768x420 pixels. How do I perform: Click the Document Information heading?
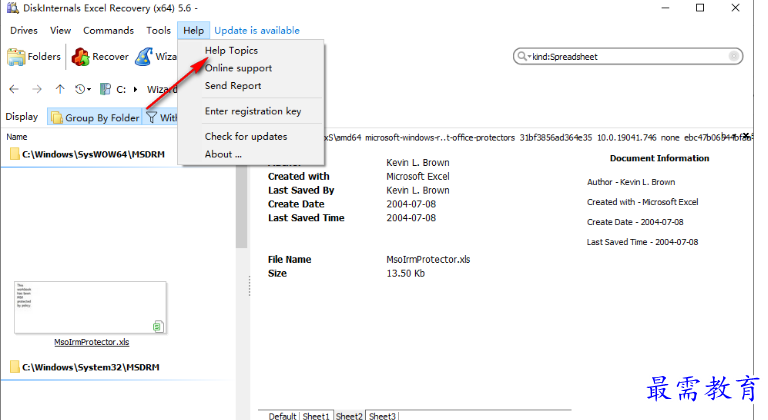659,158
